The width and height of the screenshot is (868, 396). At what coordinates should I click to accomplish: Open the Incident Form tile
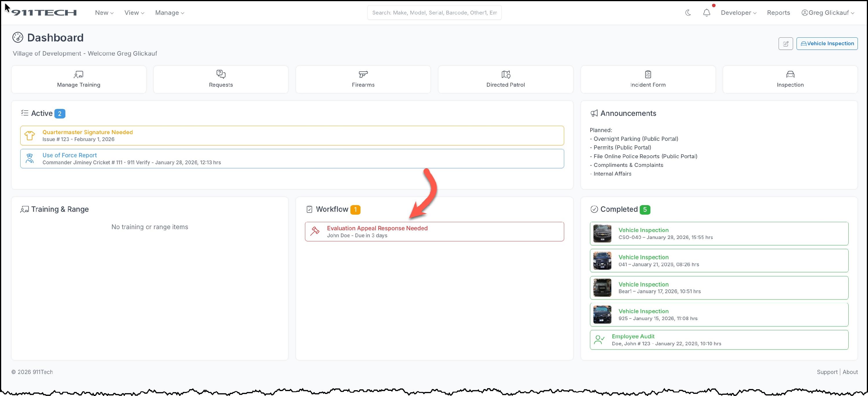(648, 79)
